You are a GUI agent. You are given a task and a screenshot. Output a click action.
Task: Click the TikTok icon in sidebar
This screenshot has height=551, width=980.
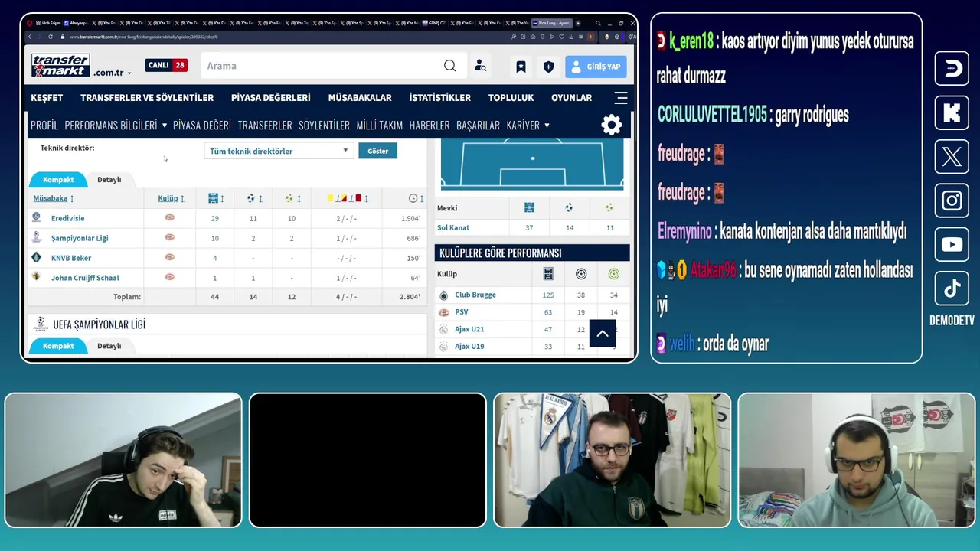[952, 289]
